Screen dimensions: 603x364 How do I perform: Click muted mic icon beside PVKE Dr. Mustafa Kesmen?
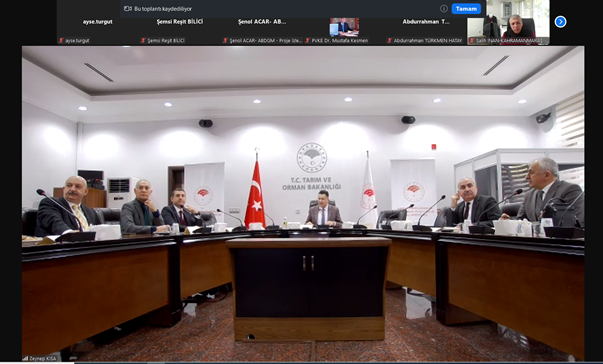tap(308, 40)
